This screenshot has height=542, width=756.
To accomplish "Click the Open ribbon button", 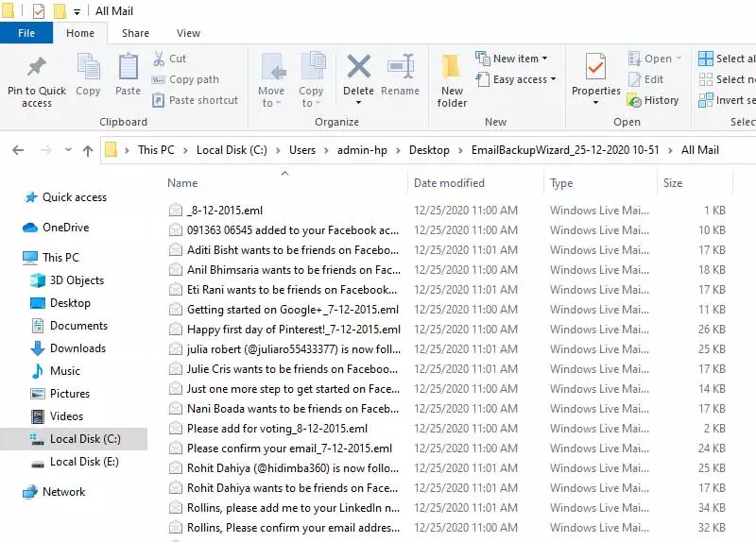I will (655, 59).
